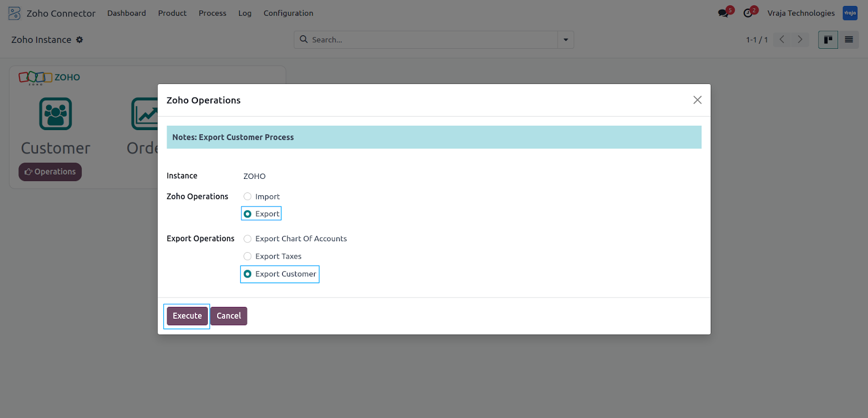
Task: Open the Configuration menu
Action: click(x=289, y=13)
